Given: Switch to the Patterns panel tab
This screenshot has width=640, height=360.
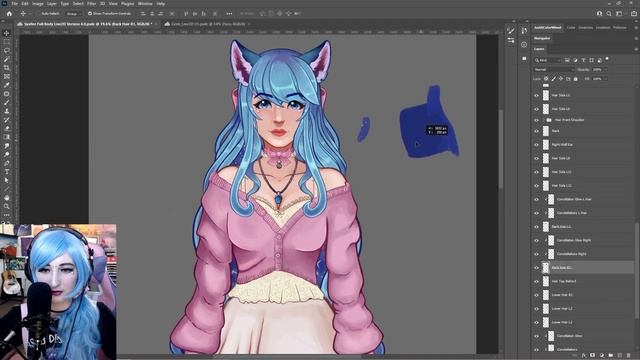Looking at the screenshot, I should (x=619, y=28).
